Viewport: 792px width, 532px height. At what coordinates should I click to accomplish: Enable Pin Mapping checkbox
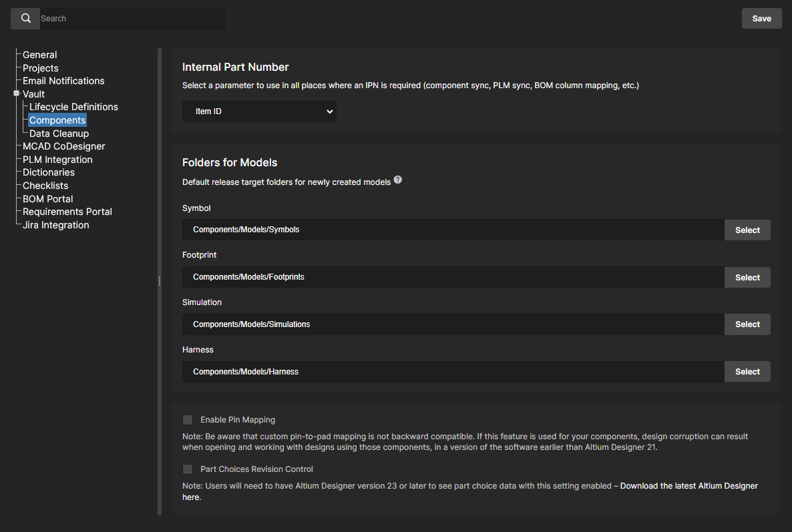tap(188, 420)
